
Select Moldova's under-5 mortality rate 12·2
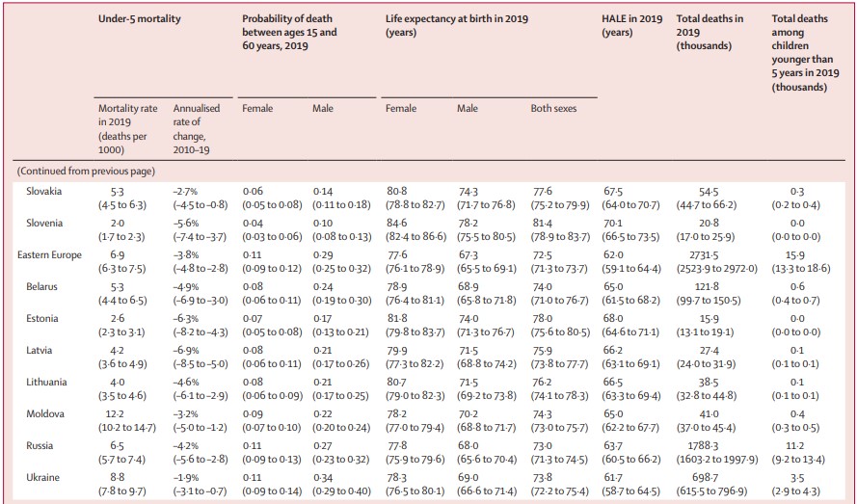click(114, 413)
